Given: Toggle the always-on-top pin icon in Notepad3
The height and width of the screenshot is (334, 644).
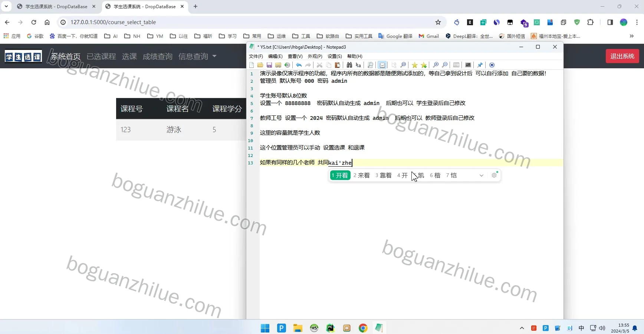Looking at the screenshot, I should 480,65.
